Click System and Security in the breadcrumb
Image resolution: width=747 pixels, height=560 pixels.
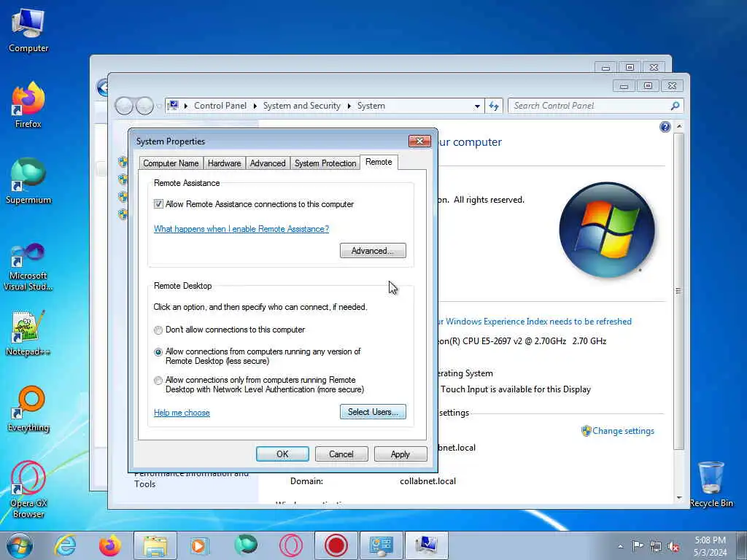(x=301, y=106)
